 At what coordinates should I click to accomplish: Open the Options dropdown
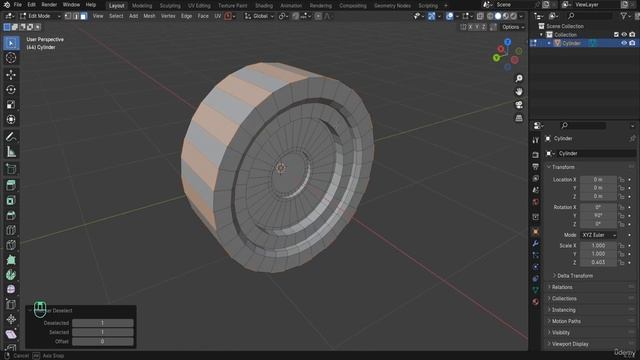coord(513,27)
